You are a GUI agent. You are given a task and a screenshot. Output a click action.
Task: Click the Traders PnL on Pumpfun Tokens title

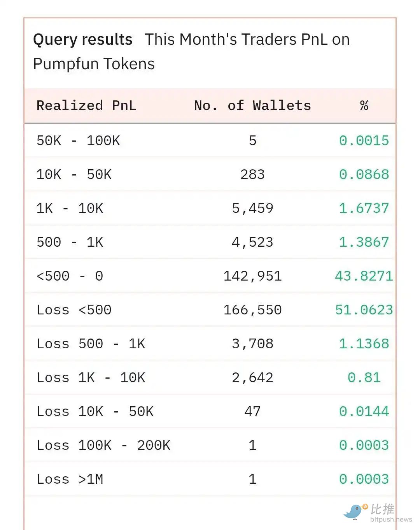pyautogui.click(x=247, y=40)
